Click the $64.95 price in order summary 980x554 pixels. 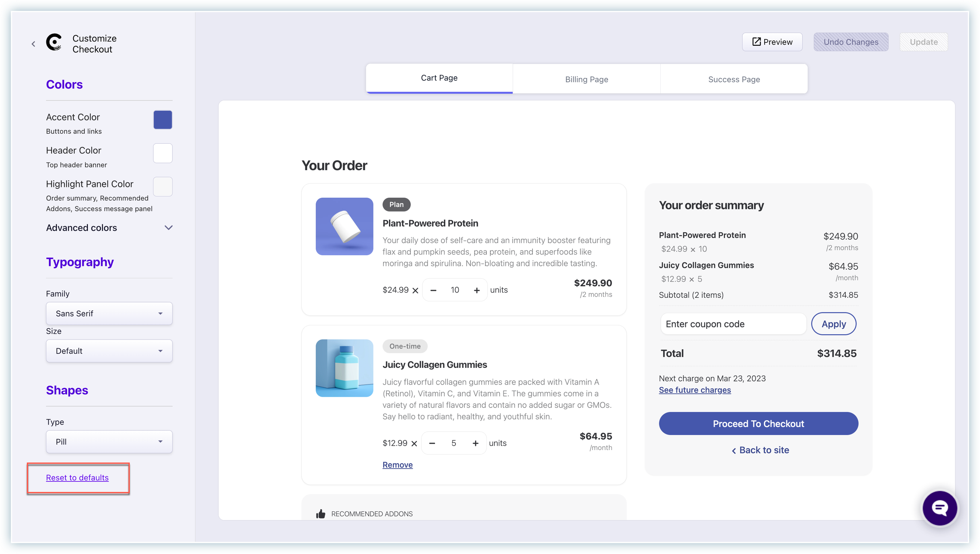click(843, 266)
